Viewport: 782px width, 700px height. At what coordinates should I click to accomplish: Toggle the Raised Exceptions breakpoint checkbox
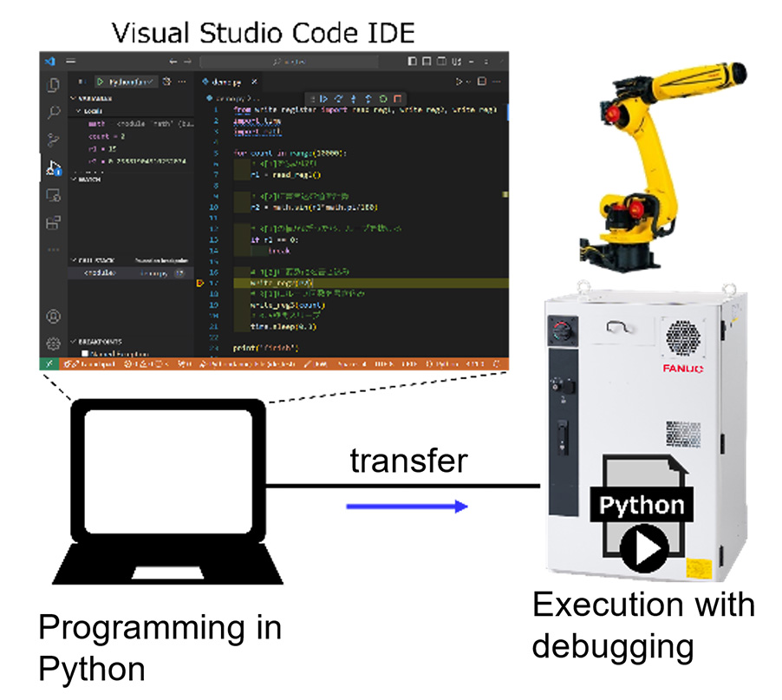[85, 353]
